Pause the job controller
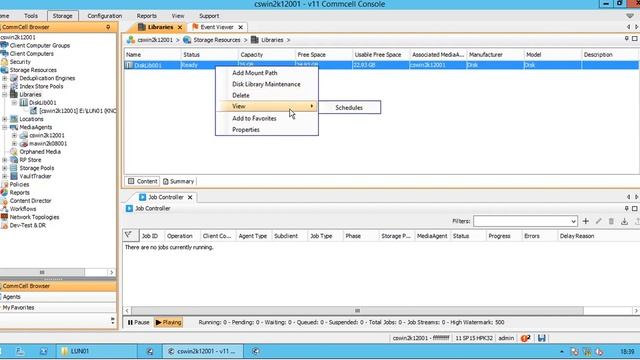 138,322
